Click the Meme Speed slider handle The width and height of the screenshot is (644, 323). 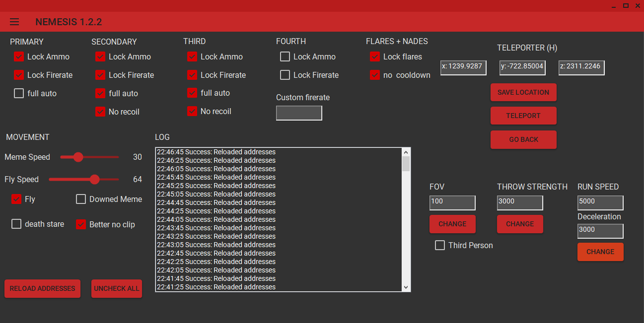(x=78, y=157)
